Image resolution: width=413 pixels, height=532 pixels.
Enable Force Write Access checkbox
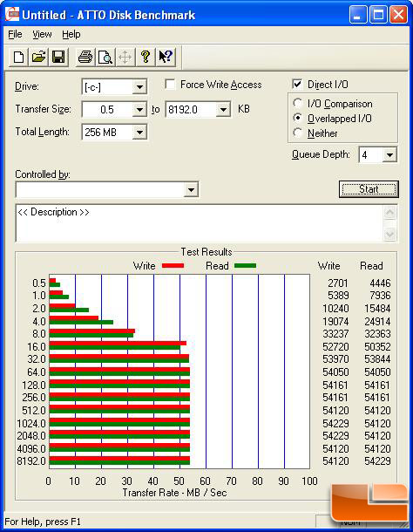[x=170, y=84]
